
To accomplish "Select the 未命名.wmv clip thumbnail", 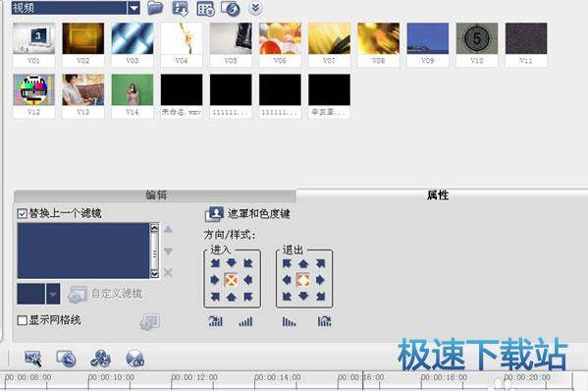I will 182,95.
